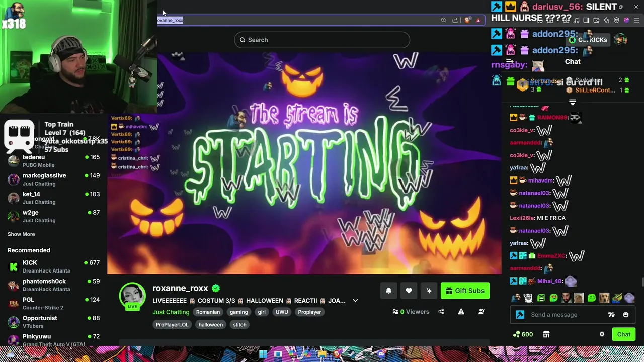Open File Explorer from the taskbar
The width and height of the screenshot is (644, 362).
(x=322, y=354)
